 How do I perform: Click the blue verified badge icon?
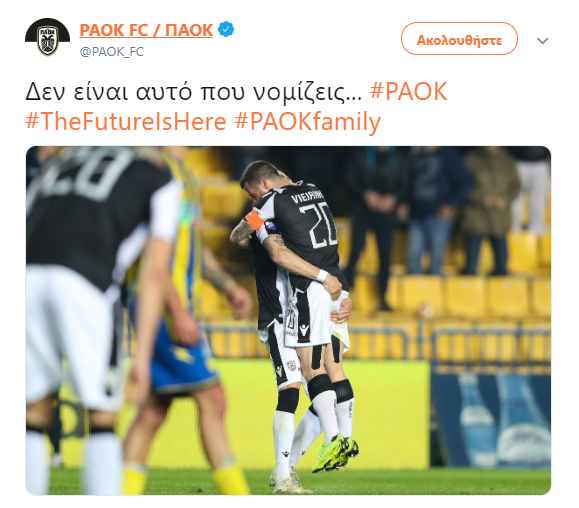click(226, 29)
